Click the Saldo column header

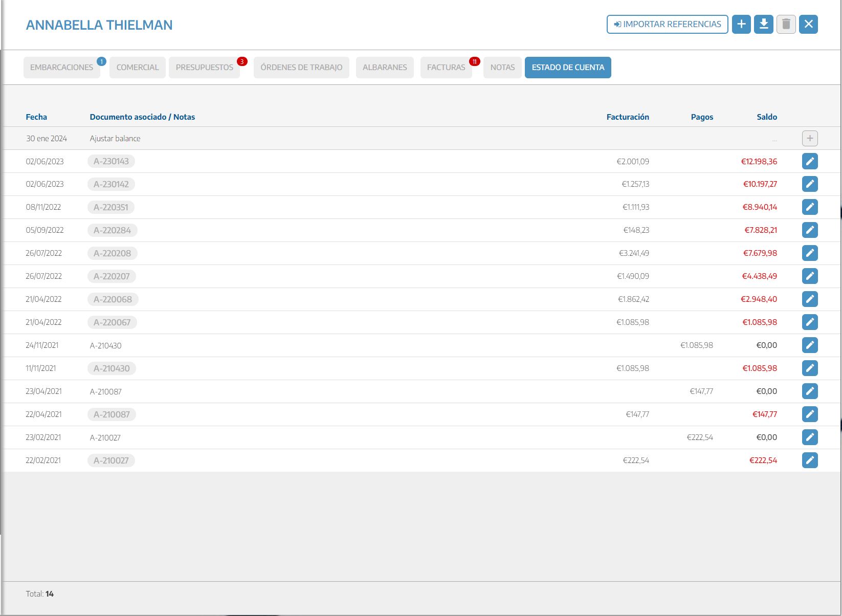click(766, 117)
